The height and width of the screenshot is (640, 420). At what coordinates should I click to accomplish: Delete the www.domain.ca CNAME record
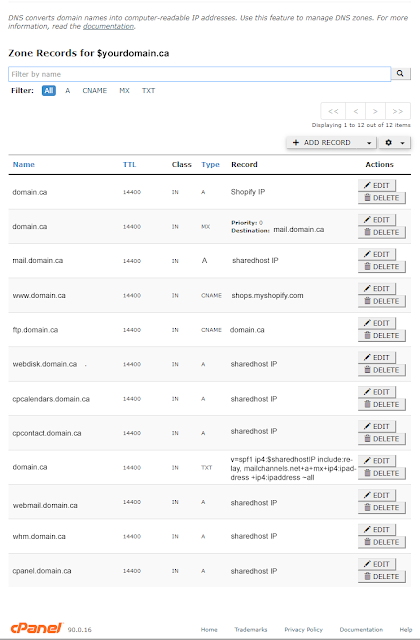pos(382,301)
